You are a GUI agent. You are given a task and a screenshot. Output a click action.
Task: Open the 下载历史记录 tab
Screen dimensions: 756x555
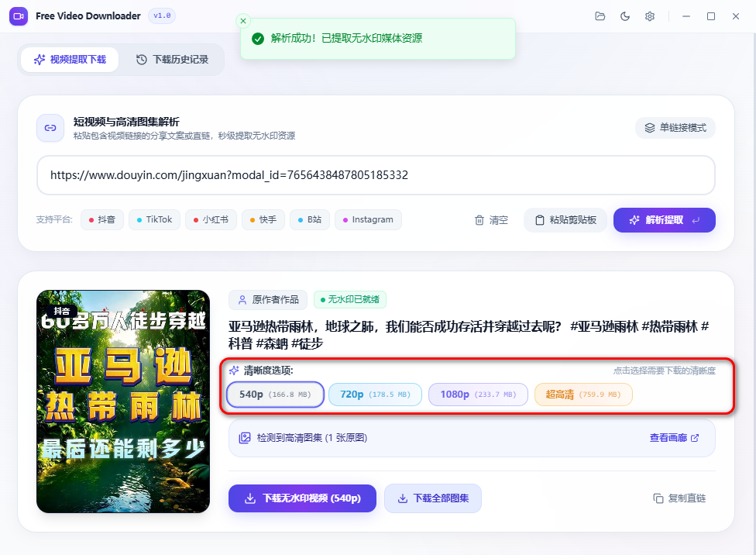click(x=172, y=60)
